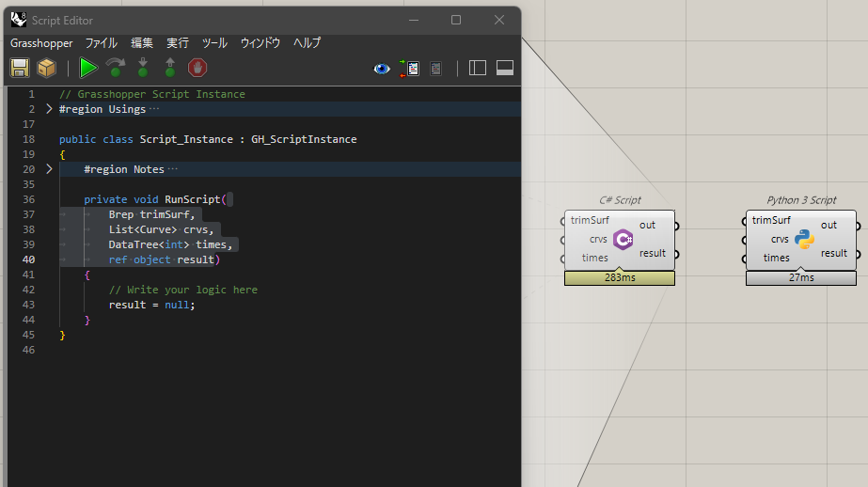Toggle the blue eye preview icon
The image size is (868, 487).
382,68
